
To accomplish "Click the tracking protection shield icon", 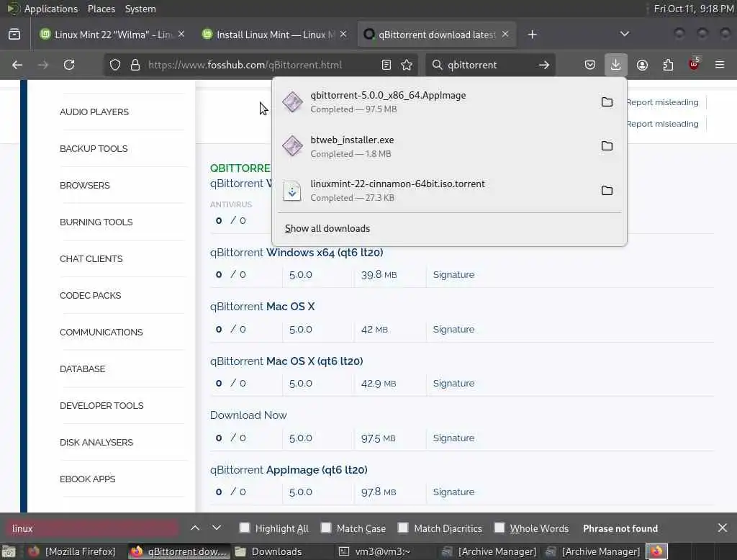I will [x=115, y=65].
